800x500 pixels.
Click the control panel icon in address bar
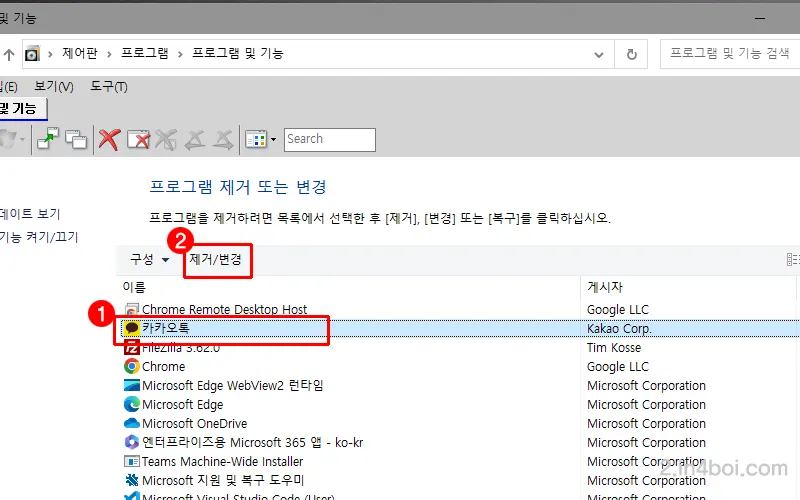click(x=32, y=54)
